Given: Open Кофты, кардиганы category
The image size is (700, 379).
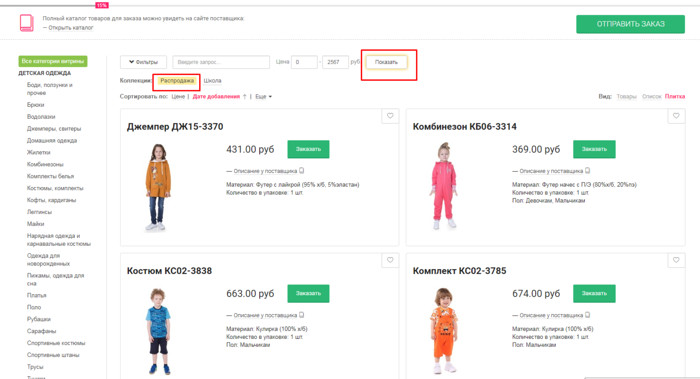Looking at the screenshot, I should click(x=51, y=200).
